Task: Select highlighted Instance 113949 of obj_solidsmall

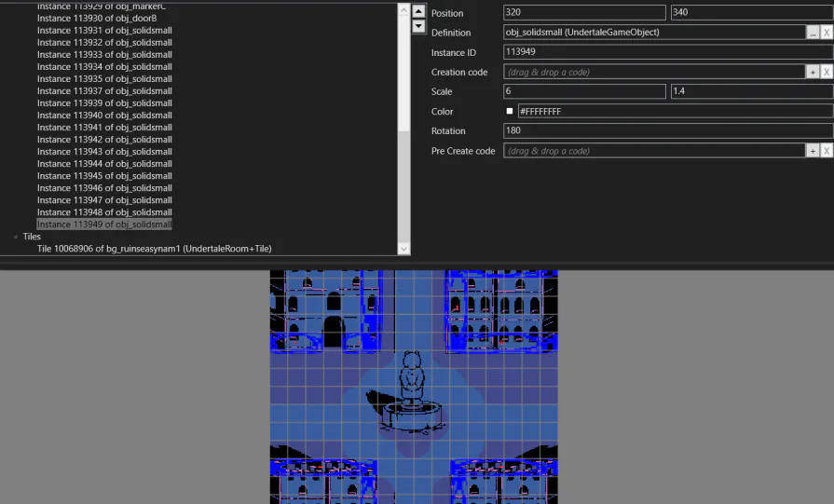Action: point(104,225)
